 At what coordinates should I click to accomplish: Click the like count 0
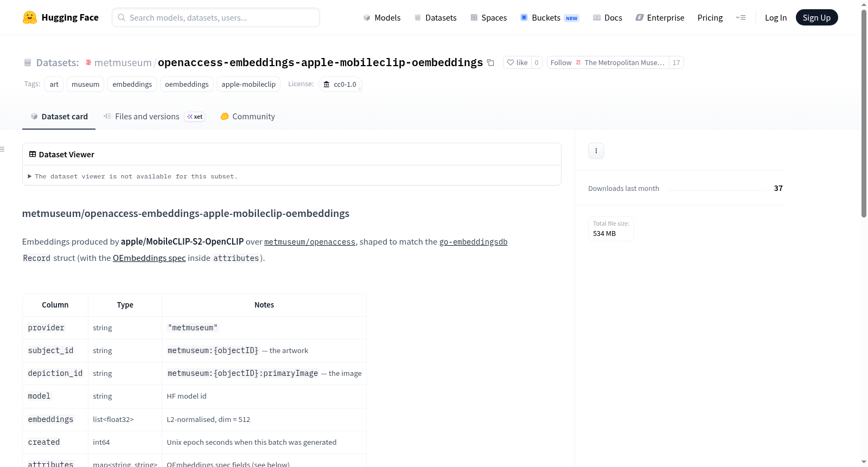[537, 62]
